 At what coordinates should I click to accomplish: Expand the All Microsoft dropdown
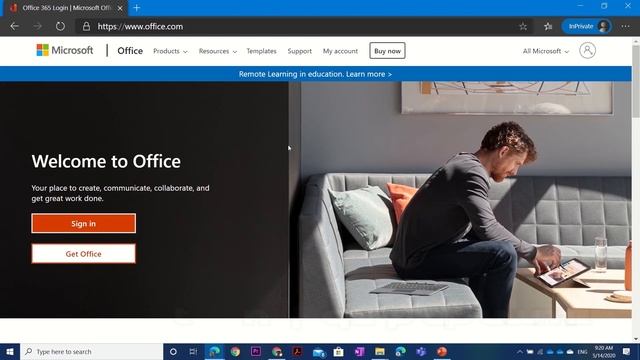[x=546, y=51]
